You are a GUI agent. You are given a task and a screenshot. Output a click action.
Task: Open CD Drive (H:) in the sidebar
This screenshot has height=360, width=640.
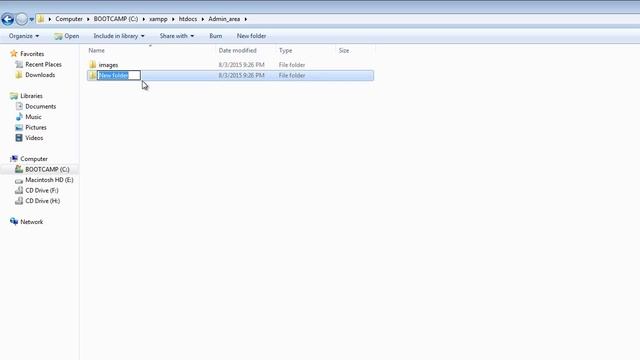(x=43, y=201)
